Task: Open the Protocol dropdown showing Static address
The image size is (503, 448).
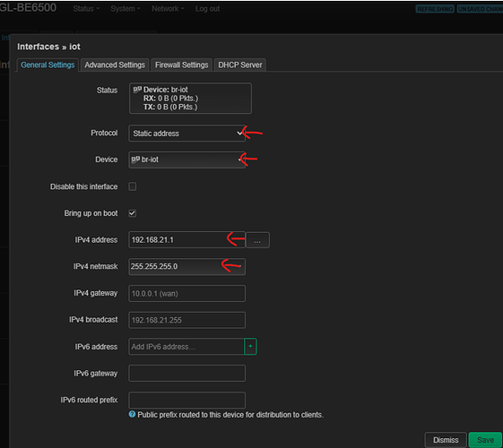Action: tap(186, 134)
